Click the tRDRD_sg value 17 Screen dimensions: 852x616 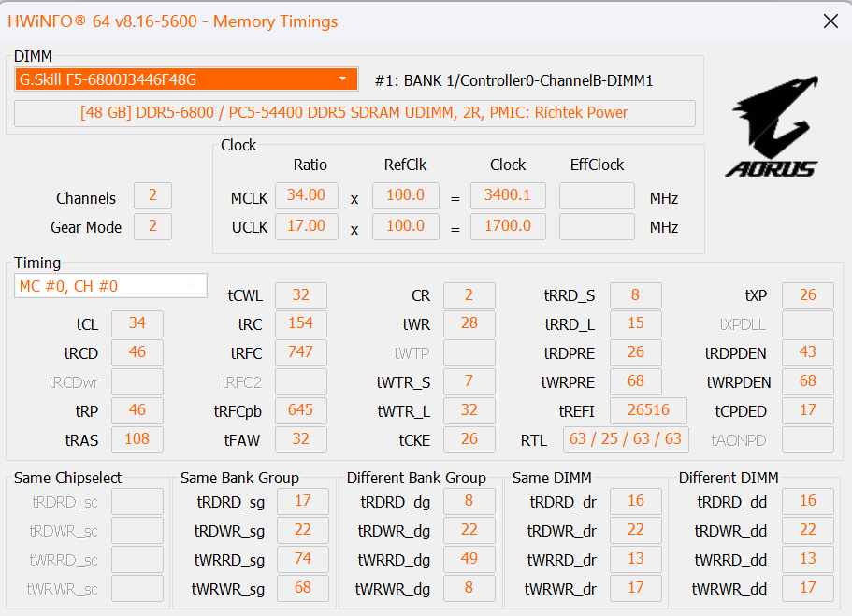pyautogui.click(x=303, y=501)
